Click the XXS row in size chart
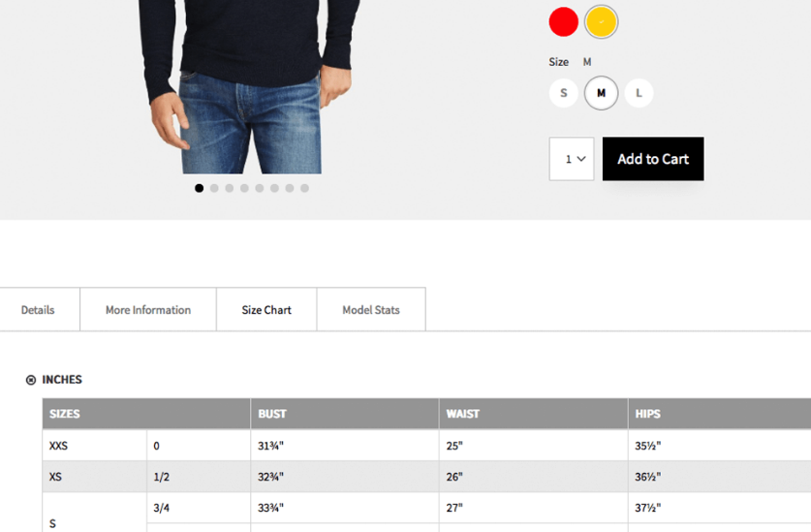This screenshot has height=532, width=811. pos(59,446)
